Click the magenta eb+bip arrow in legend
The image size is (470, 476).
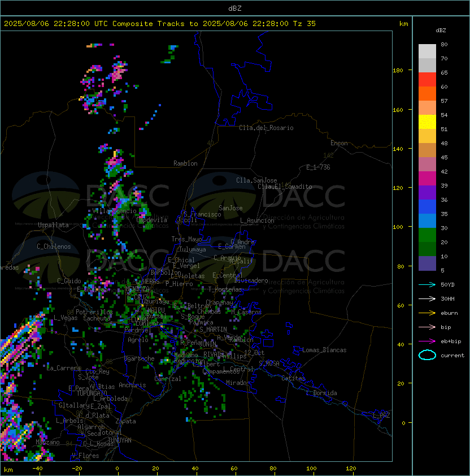point(427,341)
